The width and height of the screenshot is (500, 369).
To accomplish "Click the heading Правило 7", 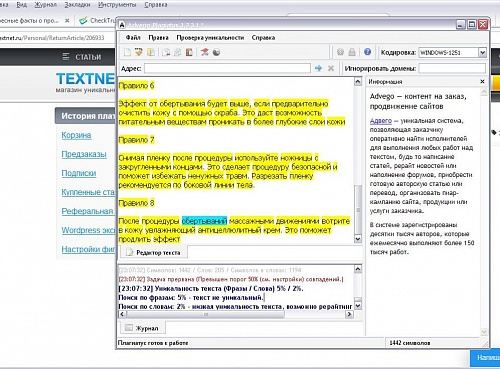I will [136, 140].
